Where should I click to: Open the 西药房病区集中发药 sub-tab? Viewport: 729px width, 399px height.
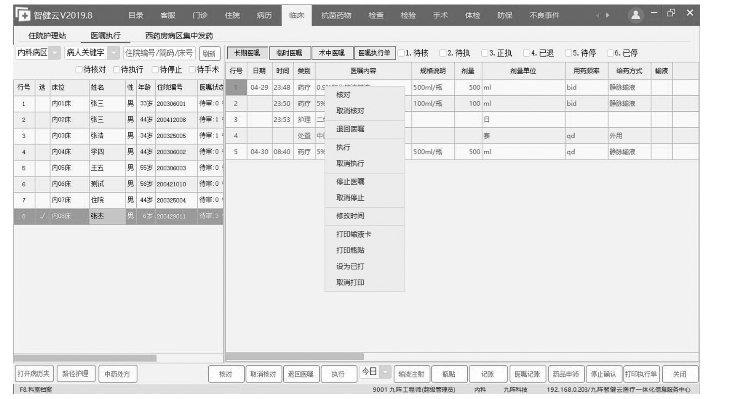(x=179, y=35)
